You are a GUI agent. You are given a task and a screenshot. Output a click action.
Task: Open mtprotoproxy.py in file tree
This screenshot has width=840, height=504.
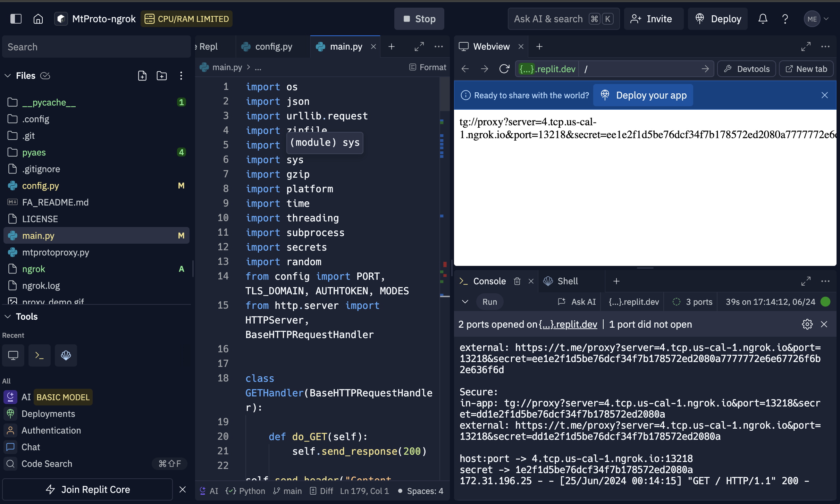(96, 252)
